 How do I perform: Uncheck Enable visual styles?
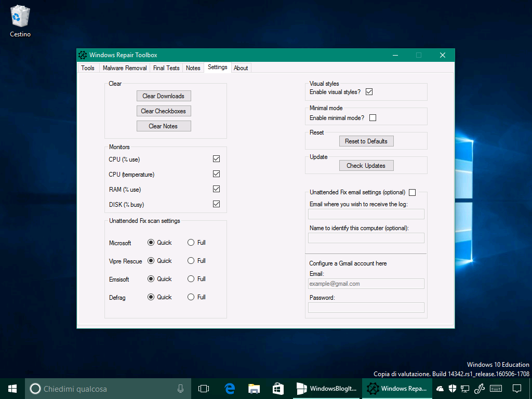[369, 91]
